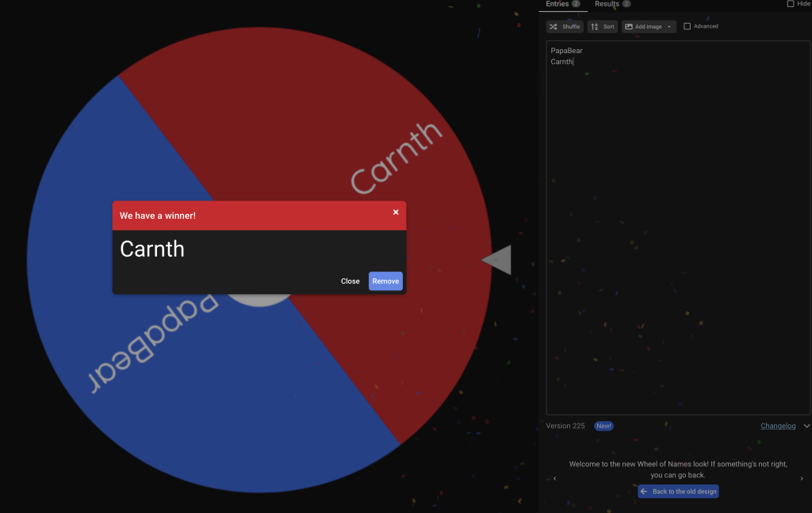812x513 pixels.
Task: Switch to the Entries tab
Action: point(562,4)
